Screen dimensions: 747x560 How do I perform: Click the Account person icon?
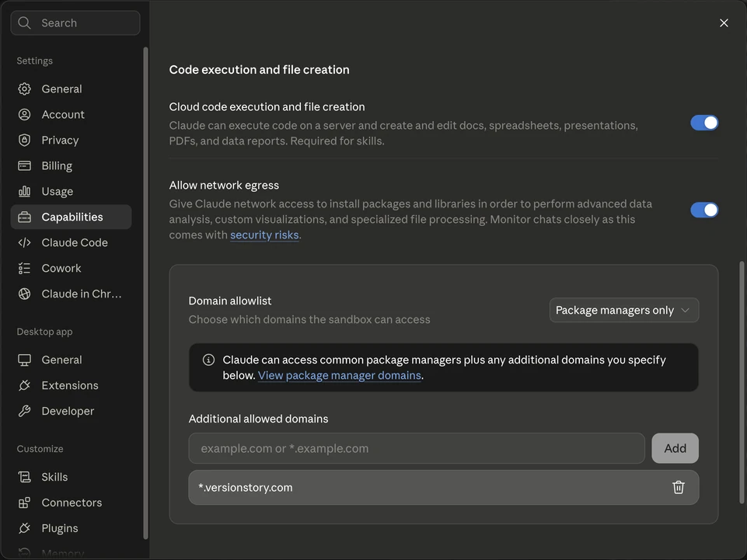click(x=24, y=115)
